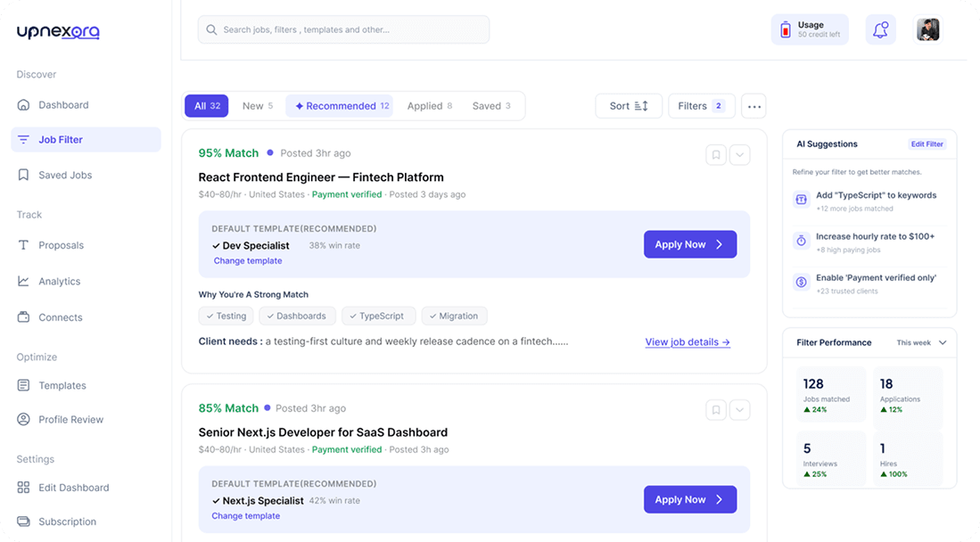Switch to the Applied tab

click(430, 106)
